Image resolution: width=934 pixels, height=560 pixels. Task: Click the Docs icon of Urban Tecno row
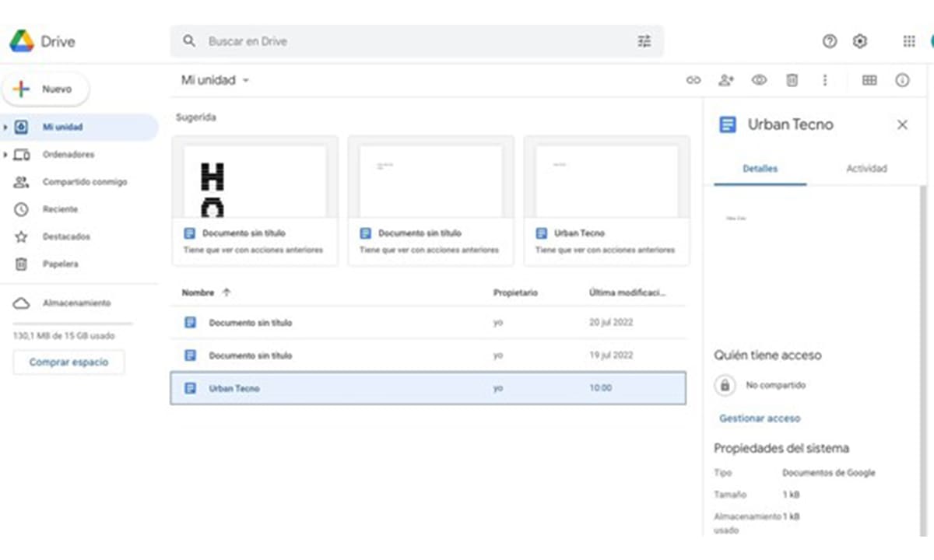190,388
